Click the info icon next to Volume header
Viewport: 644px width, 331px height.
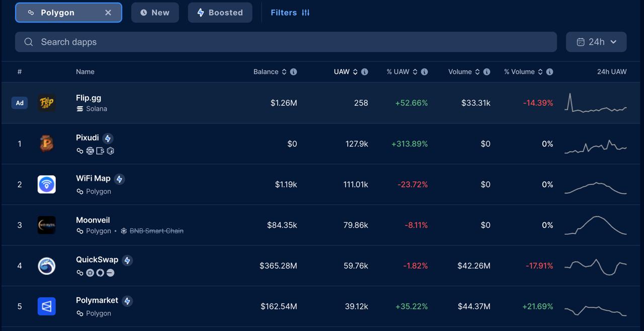coord(487,72)
